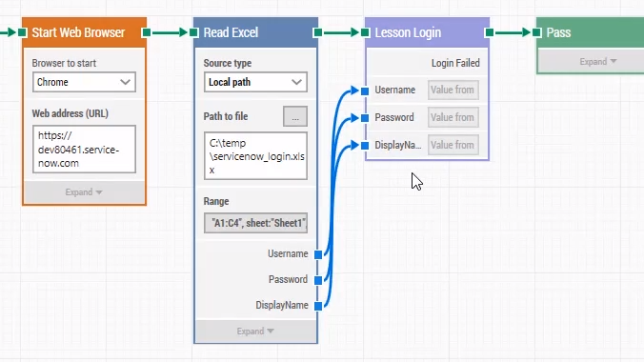Click the DisplayName Value from field

453,145
